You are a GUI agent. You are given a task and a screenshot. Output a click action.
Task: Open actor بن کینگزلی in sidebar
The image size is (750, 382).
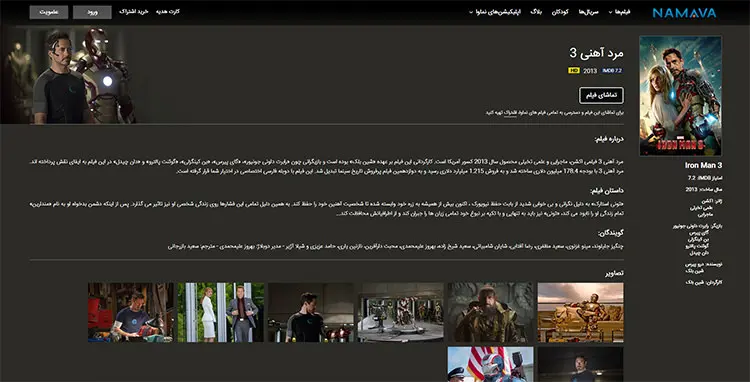(x=697, y=239)
